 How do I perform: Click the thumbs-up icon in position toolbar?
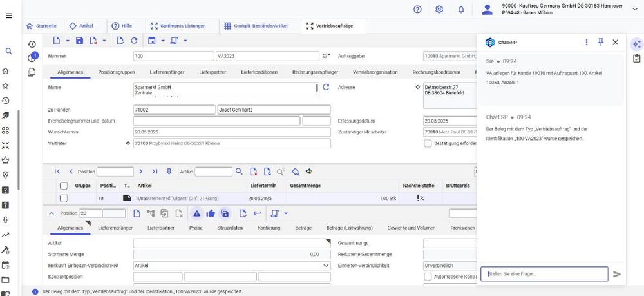pyautogui.click(x=211, y=213)
